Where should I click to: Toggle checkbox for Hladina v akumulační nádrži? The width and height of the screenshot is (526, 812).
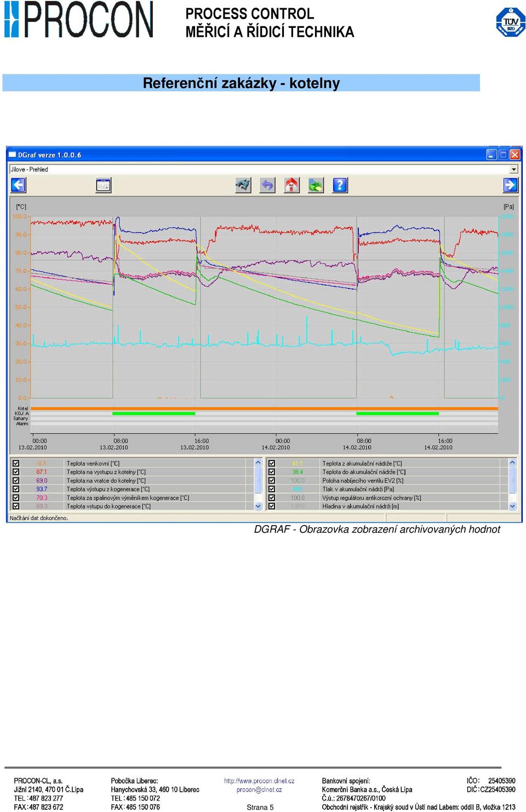[x=271, y=506]
